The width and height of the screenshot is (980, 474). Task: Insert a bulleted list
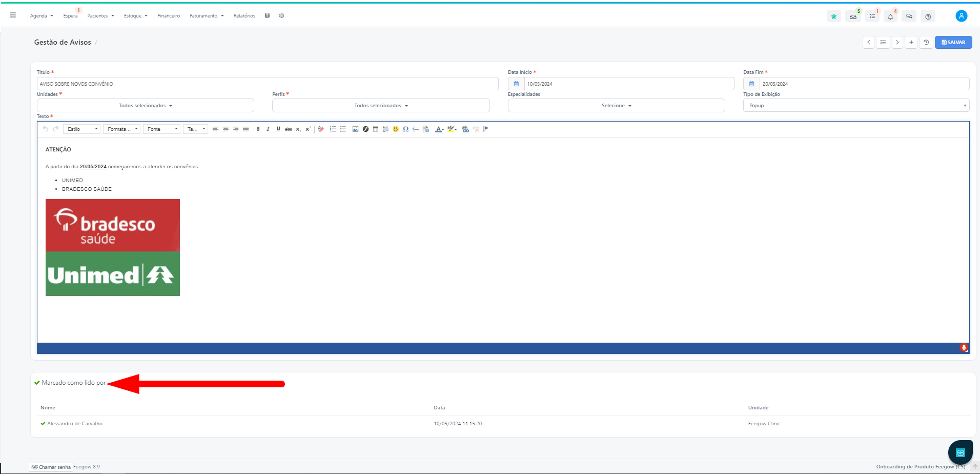[343, 129]
